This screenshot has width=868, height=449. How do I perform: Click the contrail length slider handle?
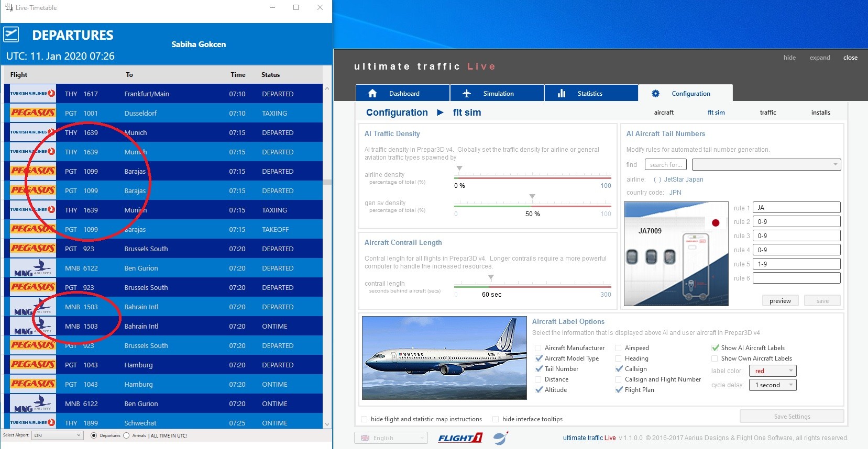(x=491, y=277)
